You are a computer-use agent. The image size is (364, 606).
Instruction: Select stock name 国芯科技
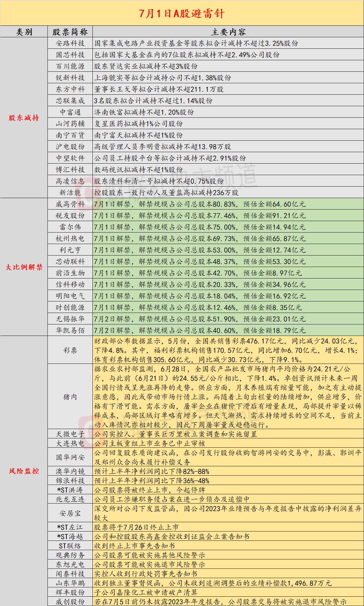tap(70, 55)
